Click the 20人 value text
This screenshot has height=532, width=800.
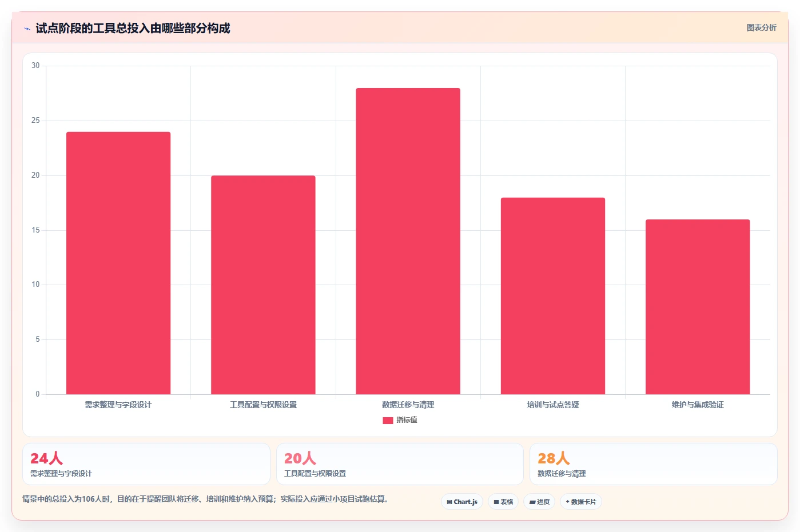tap(300, 458)
